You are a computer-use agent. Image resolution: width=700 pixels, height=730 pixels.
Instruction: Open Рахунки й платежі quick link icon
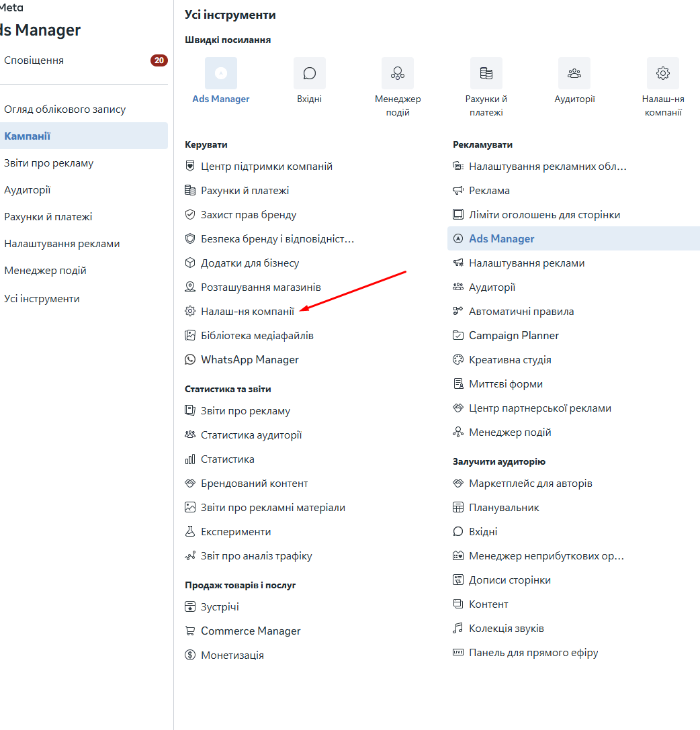(486, 73)
